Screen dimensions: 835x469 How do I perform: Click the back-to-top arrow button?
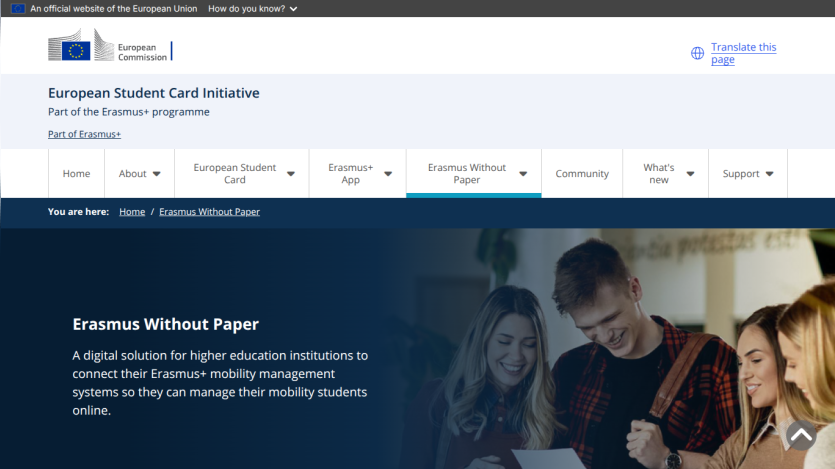point(801,435)
